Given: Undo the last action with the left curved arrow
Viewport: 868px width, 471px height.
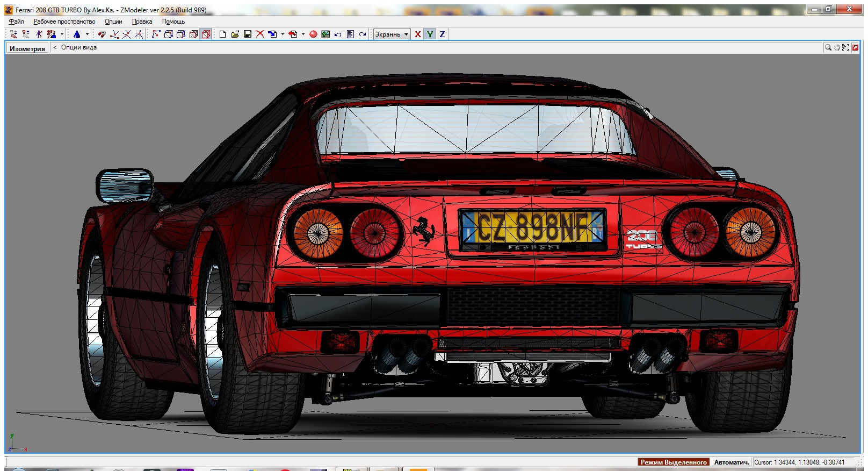Looking at the screenshot, I should [338, 34].
